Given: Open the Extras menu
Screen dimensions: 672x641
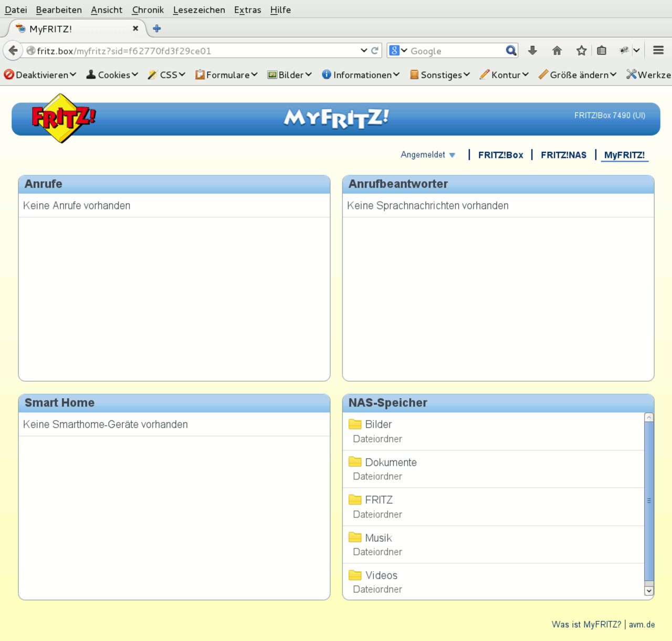Looking at the screenshot, I should pos(247,9).
